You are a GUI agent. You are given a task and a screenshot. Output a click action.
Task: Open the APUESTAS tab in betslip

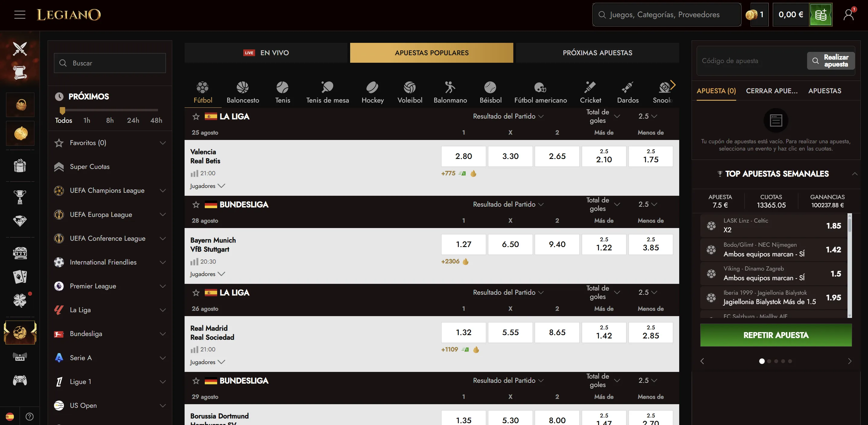pyautogui.click(x=825, y=91)
